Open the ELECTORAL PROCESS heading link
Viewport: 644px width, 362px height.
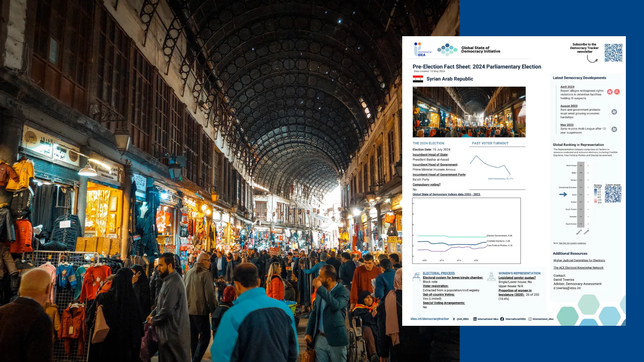click(439, 274)
